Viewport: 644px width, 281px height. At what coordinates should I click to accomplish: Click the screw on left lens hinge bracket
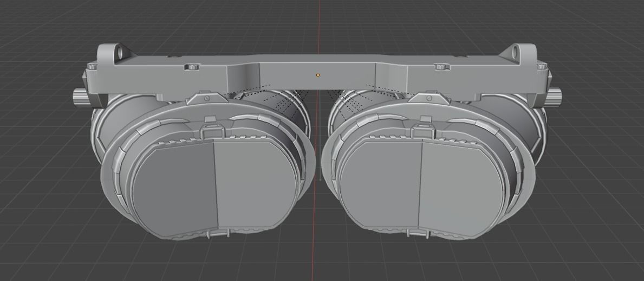206,98
